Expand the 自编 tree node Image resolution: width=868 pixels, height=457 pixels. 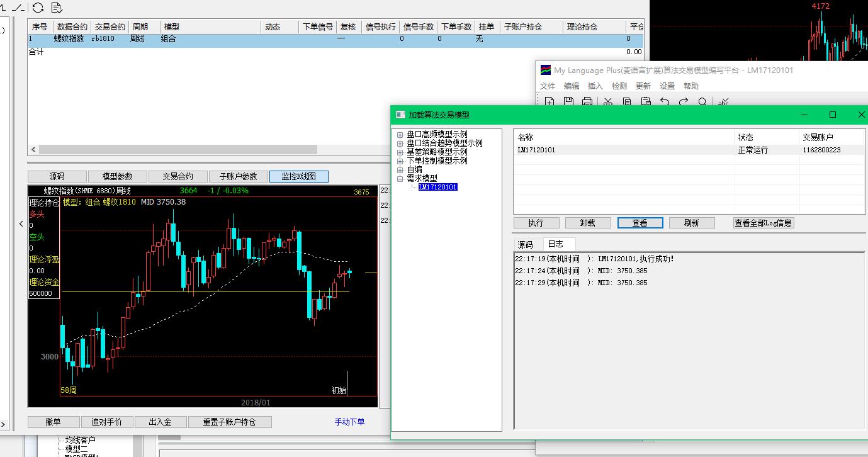click(x=400, y=170)
